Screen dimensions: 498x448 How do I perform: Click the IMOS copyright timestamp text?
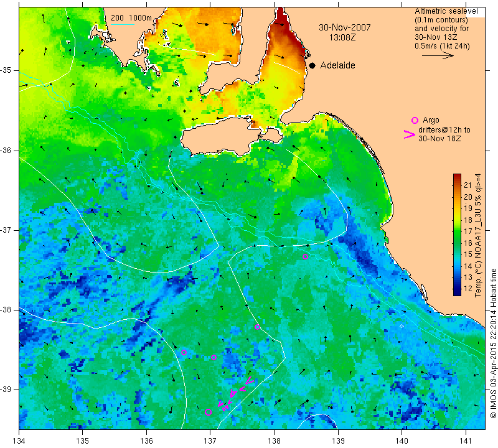493,343
